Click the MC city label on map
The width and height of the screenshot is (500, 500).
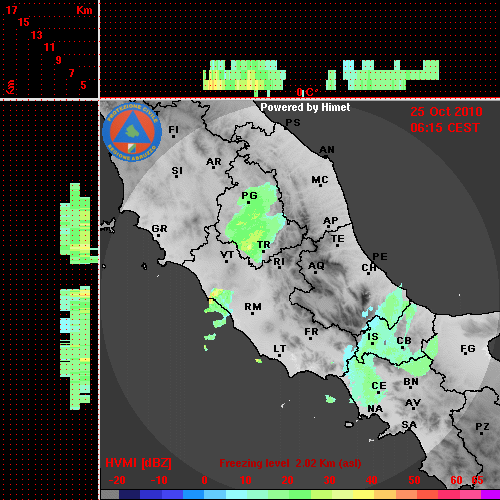point(320,180)
